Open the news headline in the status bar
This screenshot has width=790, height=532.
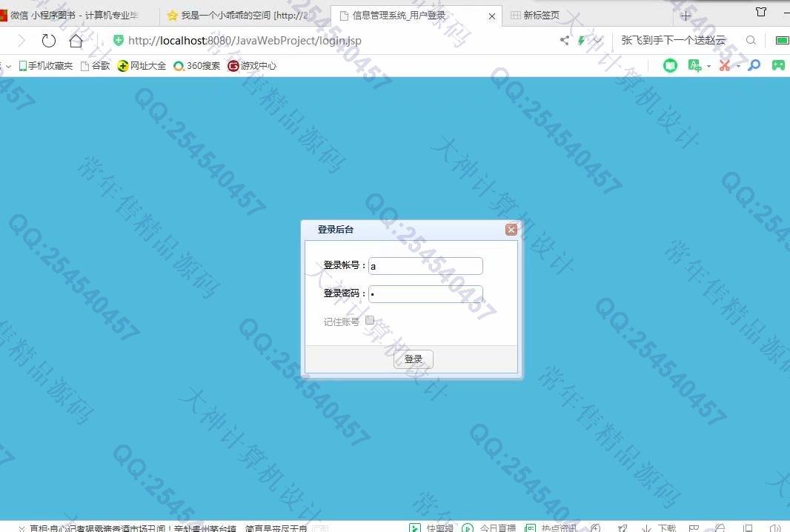click(168, 528)
